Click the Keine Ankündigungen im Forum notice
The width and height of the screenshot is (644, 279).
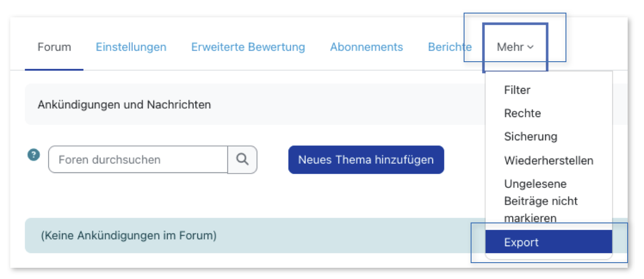[x=129, y=236]
